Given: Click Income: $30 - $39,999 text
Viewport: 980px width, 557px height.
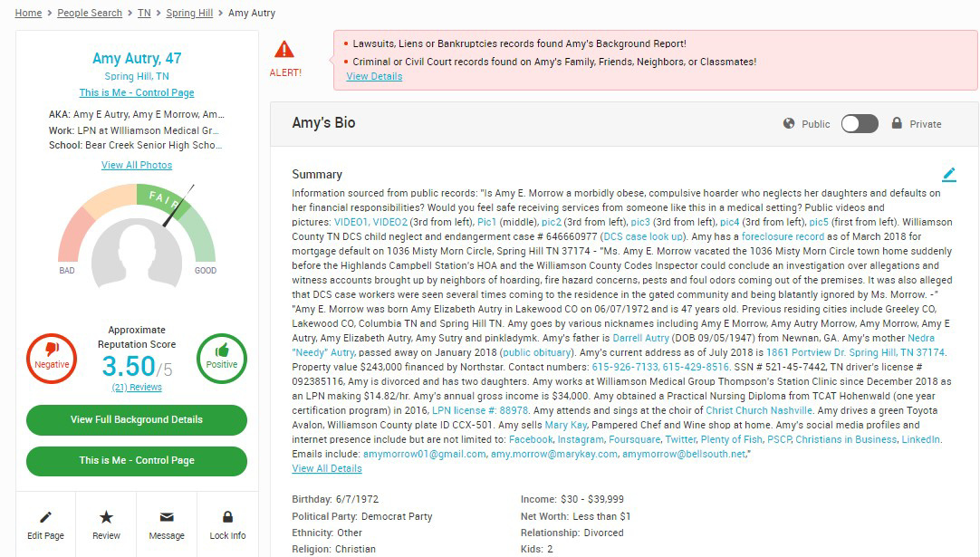Looking at the screenshot, I should [x=572, y=499].
